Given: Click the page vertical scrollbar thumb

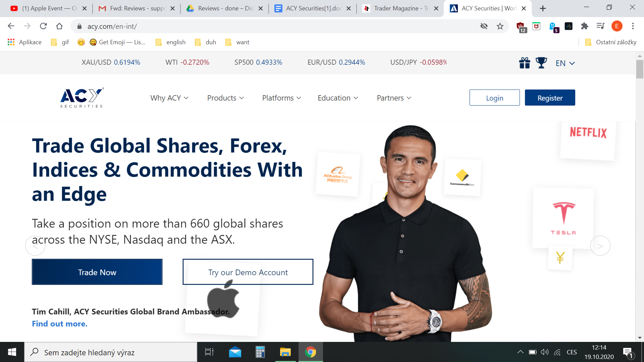Looking at the screenshot, I should click(x=640, y=69).
